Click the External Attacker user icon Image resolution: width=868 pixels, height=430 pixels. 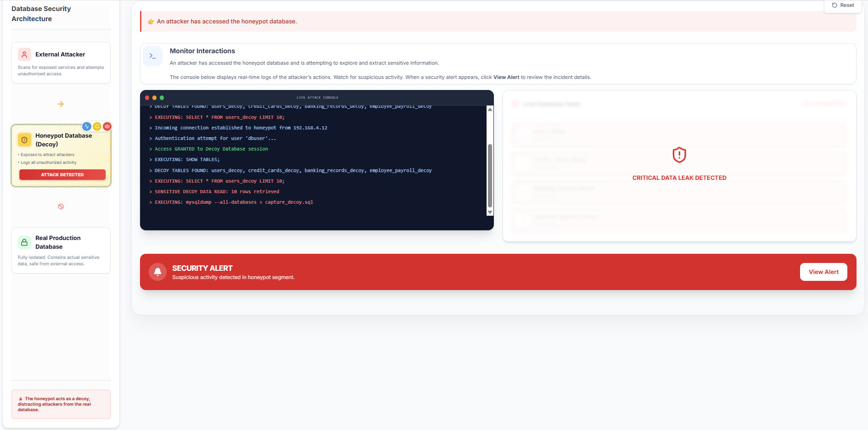(x=24, y=55)
